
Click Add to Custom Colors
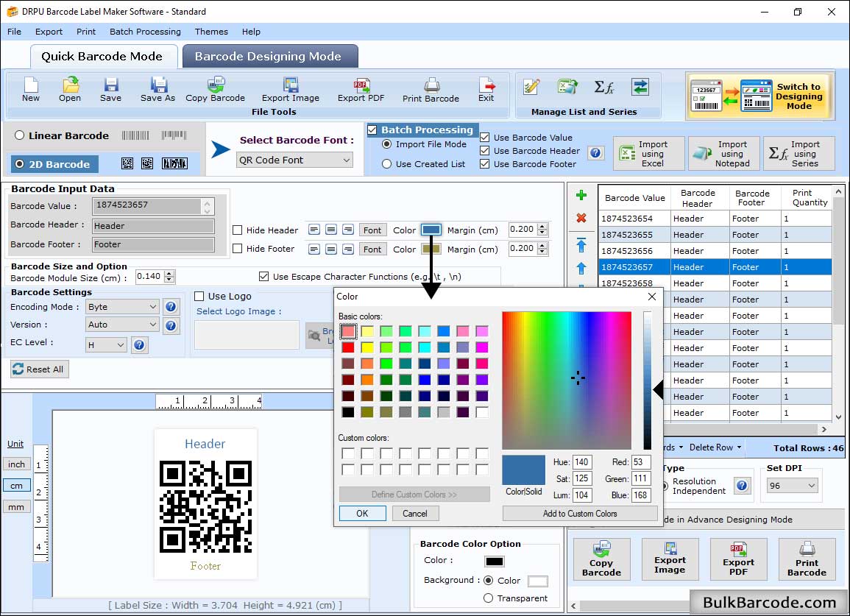tap(580, 514)
